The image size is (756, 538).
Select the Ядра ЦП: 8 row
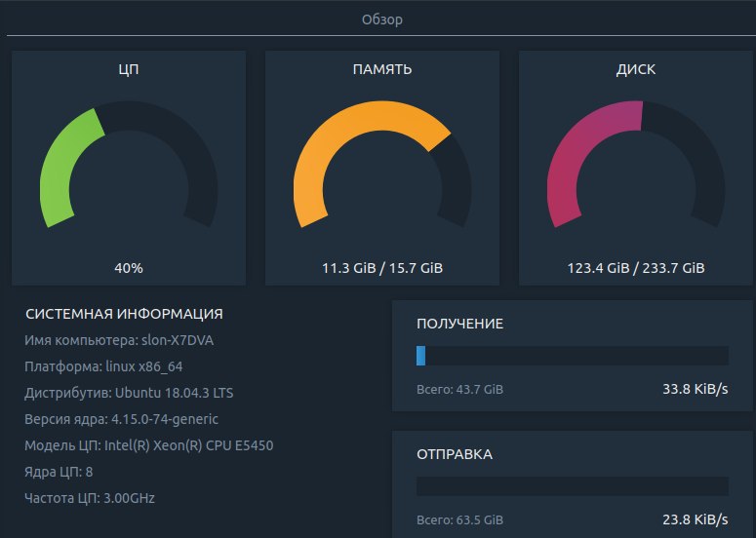pyautogui.click(x=59, y=472)
